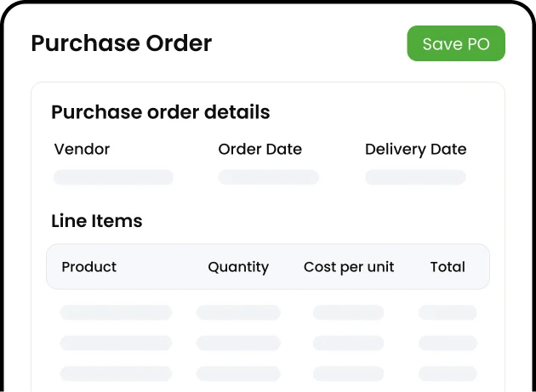Select second line item's Quantity cell
This screenshot has width=536, height=392.
click(x=238, y=344)
